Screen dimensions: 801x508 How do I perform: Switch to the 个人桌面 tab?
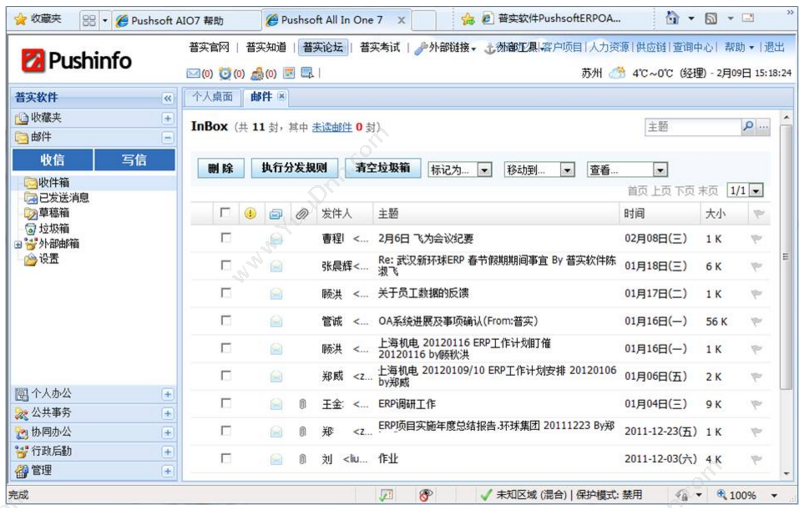pos(213,97)
